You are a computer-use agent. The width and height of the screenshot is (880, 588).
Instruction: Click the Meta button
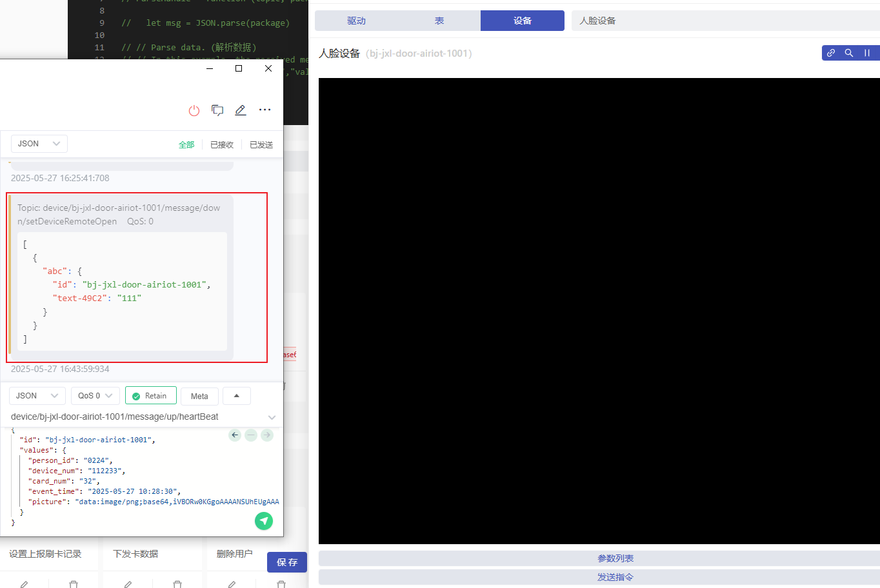click(199, 396)
